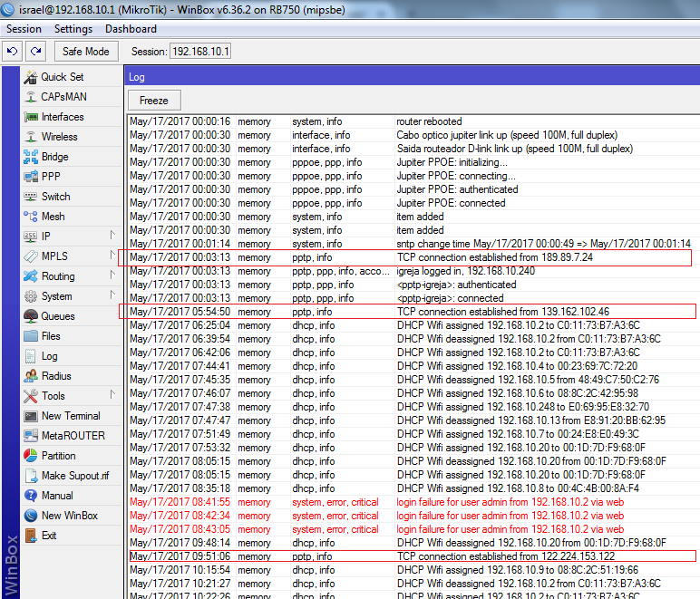Open Files folder icon in sidebar

tap(31, 336)
